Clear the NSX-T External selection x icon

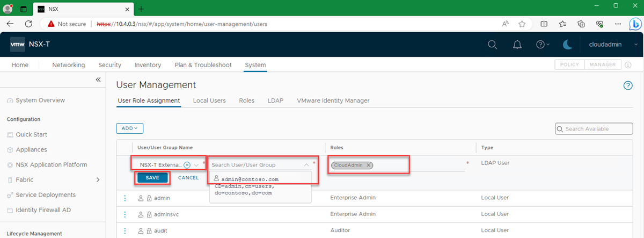click(x=187, y=165)
